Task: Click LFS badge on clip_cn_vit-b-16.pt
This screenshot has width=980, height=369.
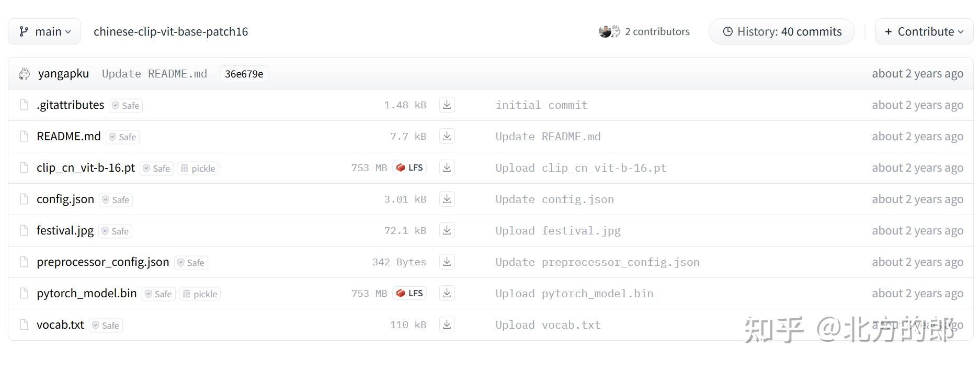Action: (409, 167)
